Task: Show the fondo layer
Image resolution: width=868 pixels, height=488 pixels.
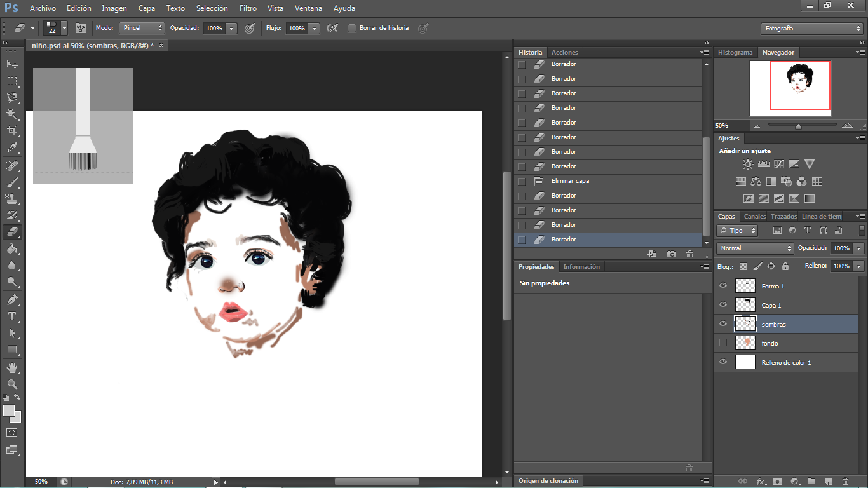Action: 722,343
